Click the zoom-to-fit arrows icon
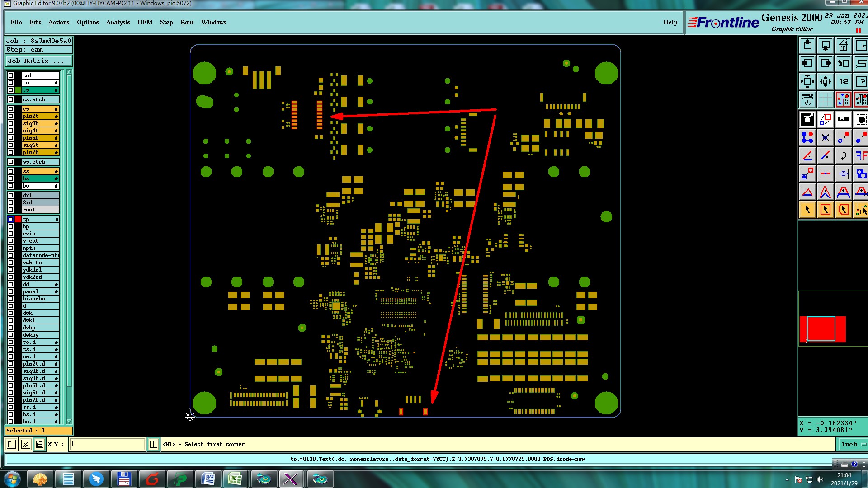 tap(807, 82)
